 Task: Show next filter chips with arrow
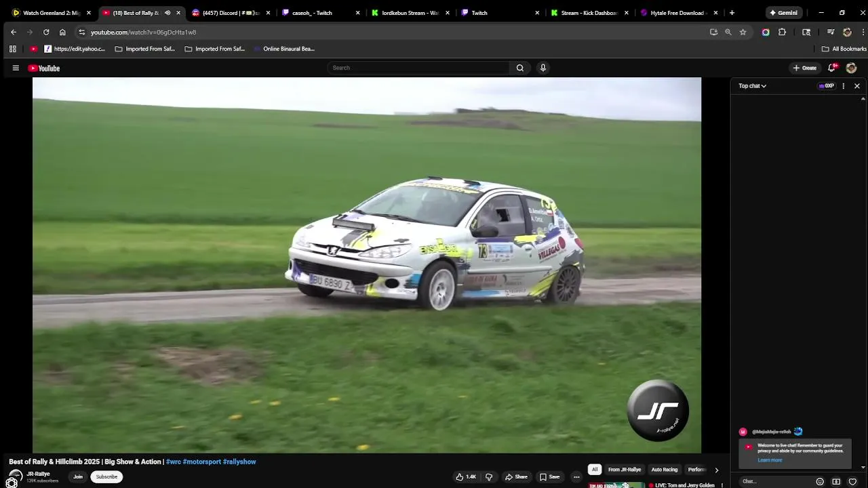(717, 470)
